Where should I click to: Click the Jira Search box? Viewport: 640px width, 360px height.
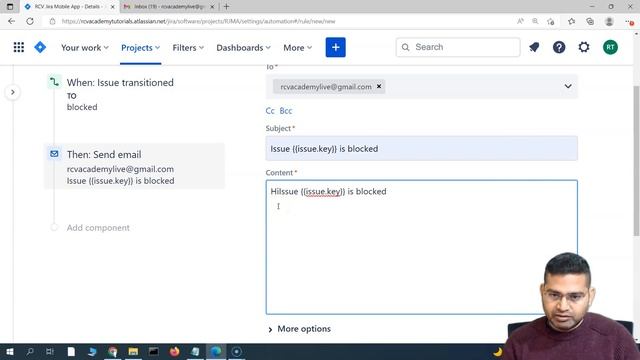(458, 47)
